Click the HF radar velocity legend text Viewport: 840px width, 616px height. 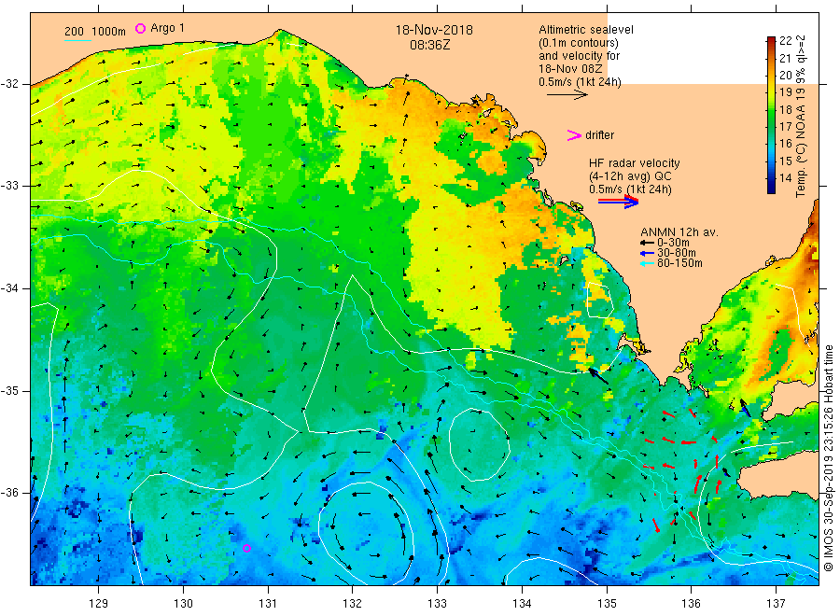[635, 162]
